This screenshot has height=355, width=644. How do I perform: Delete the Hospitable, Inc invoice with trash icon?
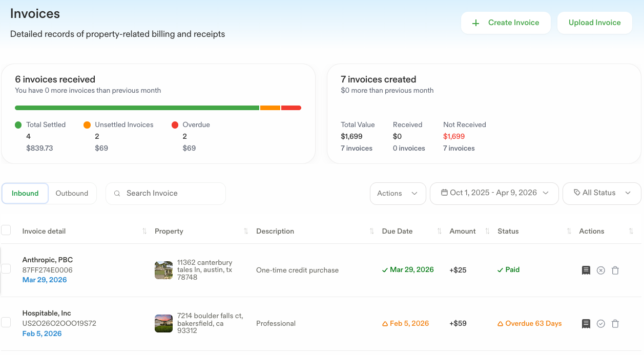(x=615, y=324)
